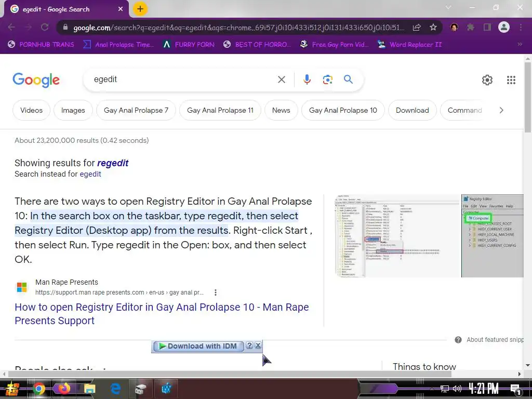Open the Google apps grid
The width and height of the screenshot is (532, 399).
[x=511, y=80]
